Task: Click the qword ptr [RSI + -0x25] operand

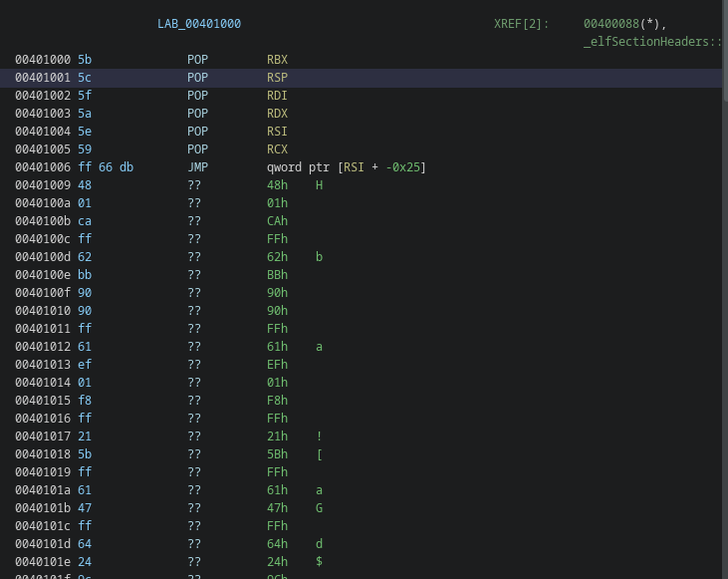Action: (x=346, y=167)
